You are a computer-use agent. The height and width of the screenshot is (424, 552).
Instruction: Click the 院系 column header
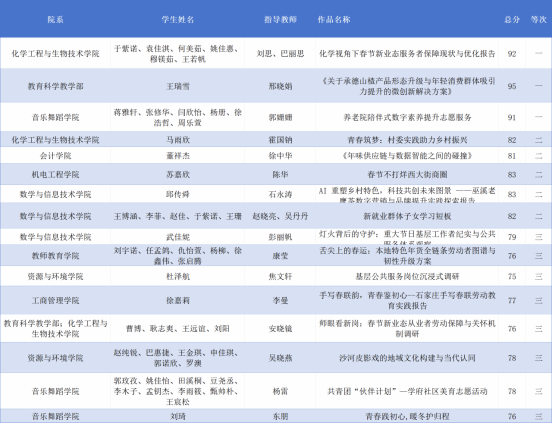point(55,20)
